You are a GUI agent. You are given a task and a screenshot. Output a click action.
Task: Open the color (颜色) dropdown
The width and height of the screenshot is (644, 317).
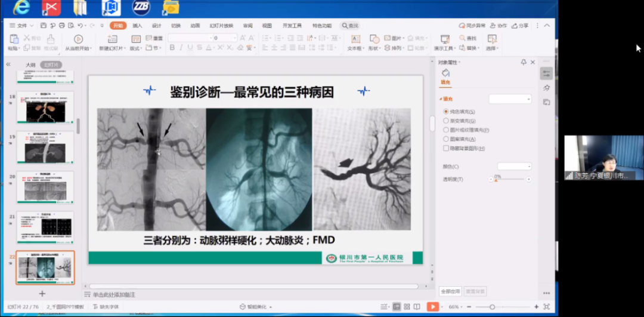pyautogui.click(x=515, y=167)
